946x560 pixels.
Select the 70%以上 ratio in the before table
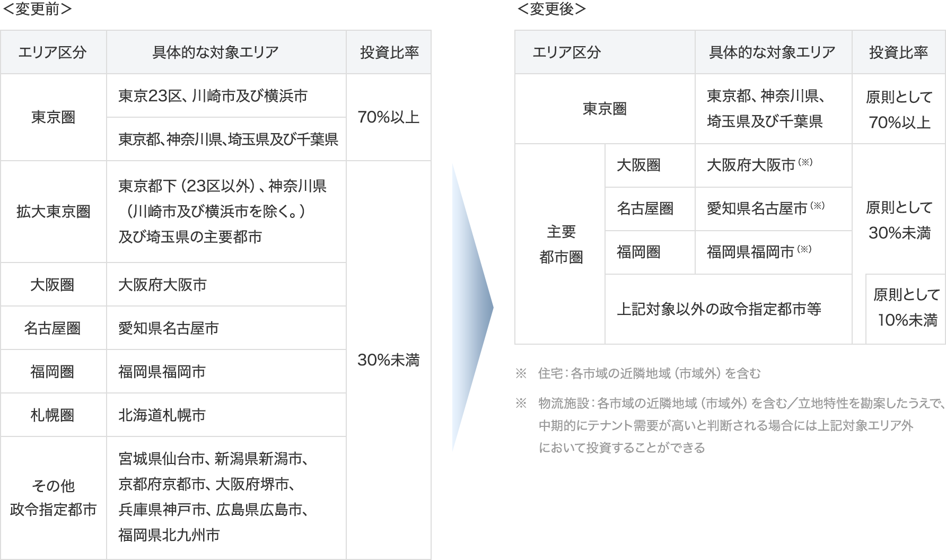[388, 117]
